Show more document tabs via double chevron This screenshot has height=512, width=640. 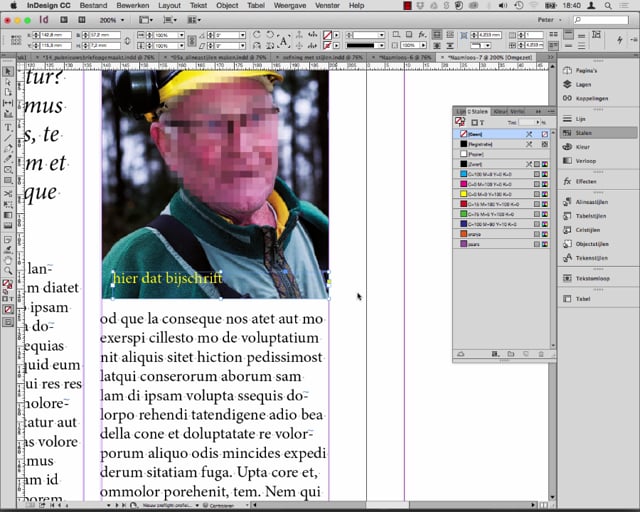550,58
